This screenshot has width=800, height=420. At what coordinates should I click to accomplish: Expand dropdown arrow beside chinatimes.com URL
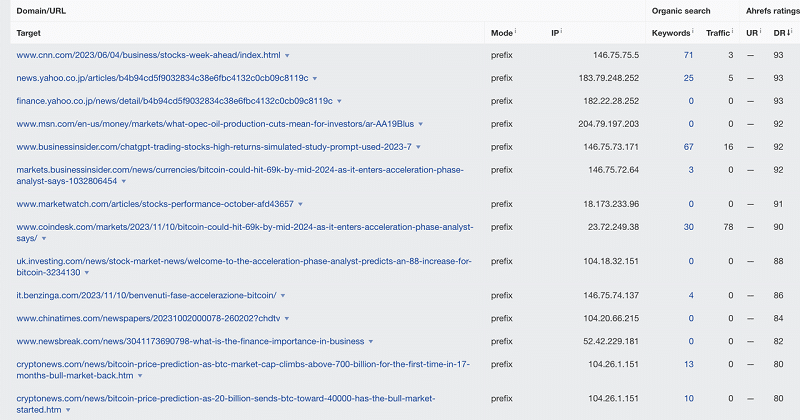point(287,319)
